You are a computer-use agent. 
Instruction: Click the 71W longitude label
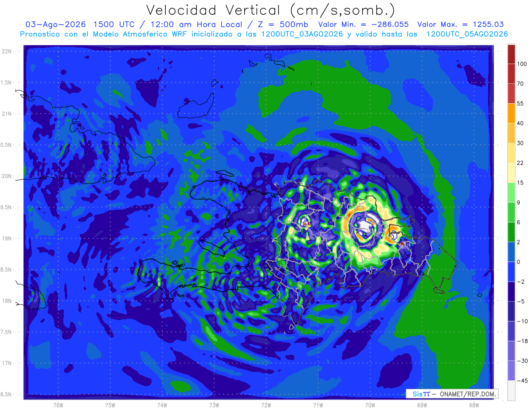point(318,405)
